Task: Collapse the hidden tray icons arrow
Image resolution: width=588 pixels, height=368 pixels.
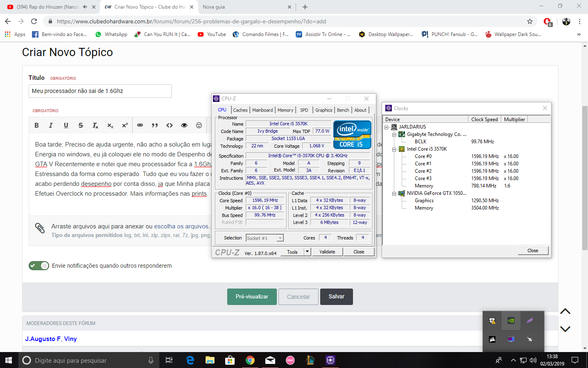Action: point(513,360)
